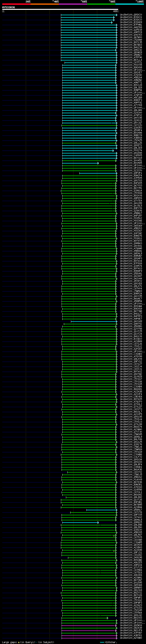Click the UniRef100_O49198 label
Viewport: 146px width, 644px height.
click(131, 557)
